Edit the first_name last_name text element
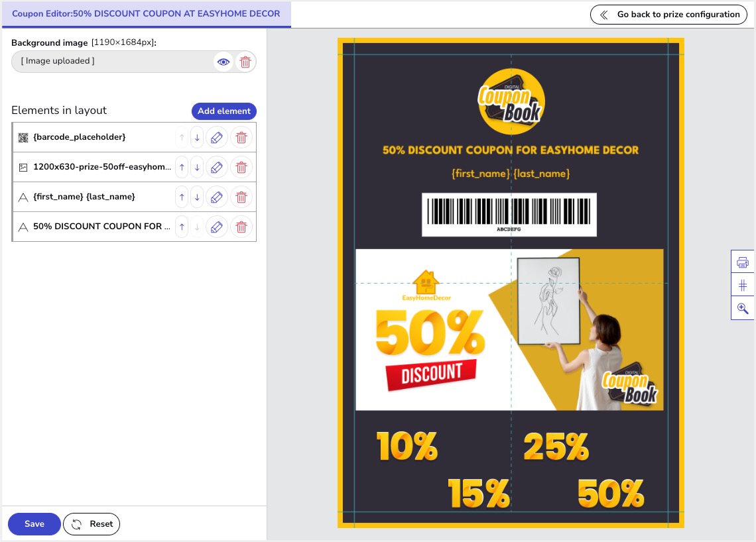756x542 pixels. (x=216, y=197)
